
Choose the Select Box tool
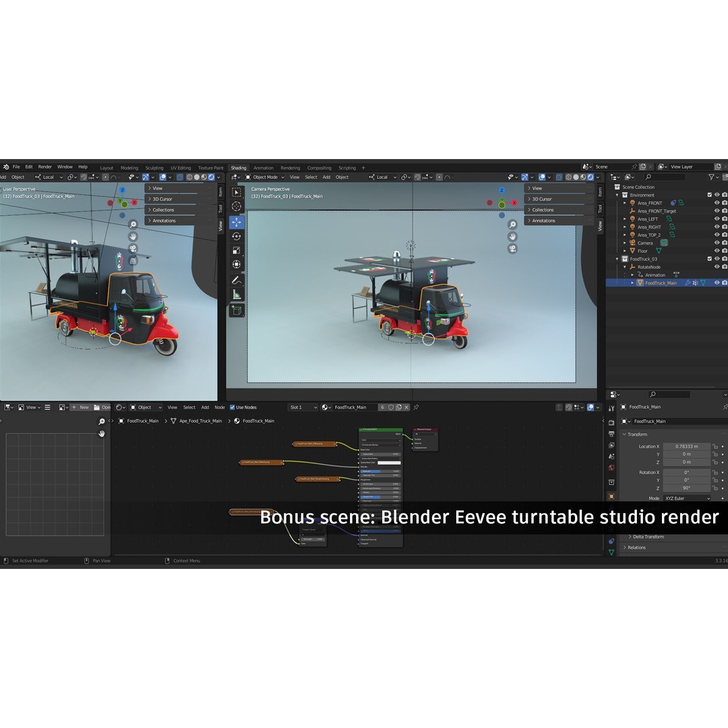click(237, 192)
